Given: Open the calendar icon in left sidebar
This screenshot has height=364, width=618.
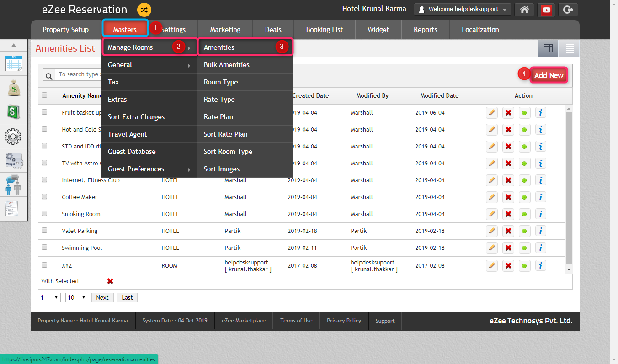Looking at the screenshot, I should click(14, 63).
